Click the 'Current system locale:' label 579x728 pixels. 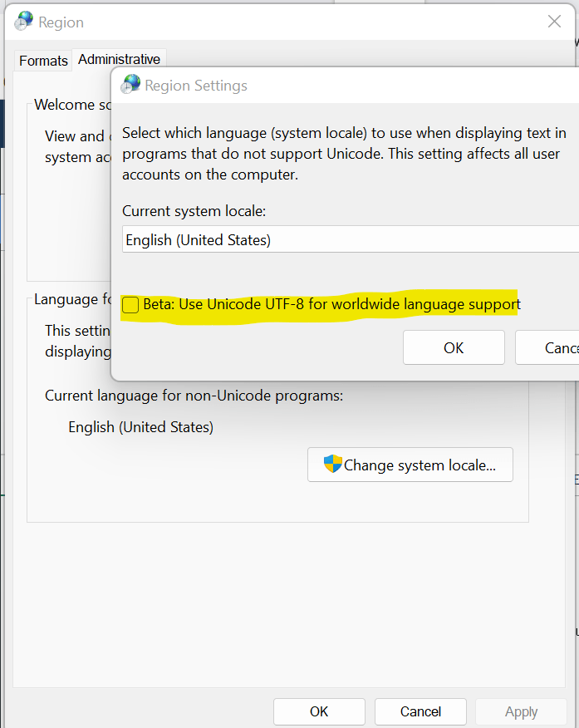pos(194,211)
